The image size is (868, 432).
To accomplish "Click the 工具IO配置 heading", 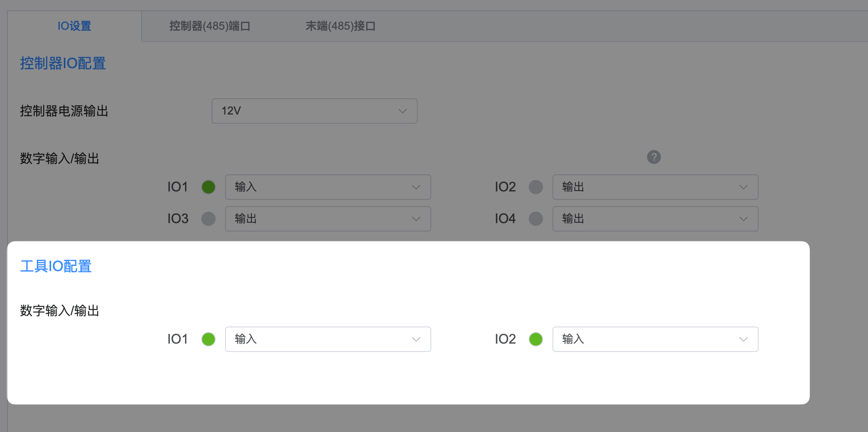I will (56, 266).
